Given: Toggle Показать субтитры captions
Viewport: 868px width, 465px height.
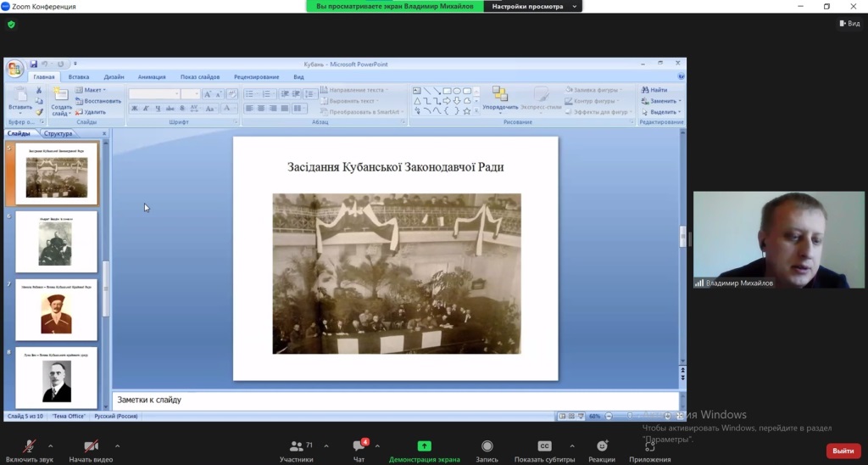Looking at the screenshot, I should point(545,446).
